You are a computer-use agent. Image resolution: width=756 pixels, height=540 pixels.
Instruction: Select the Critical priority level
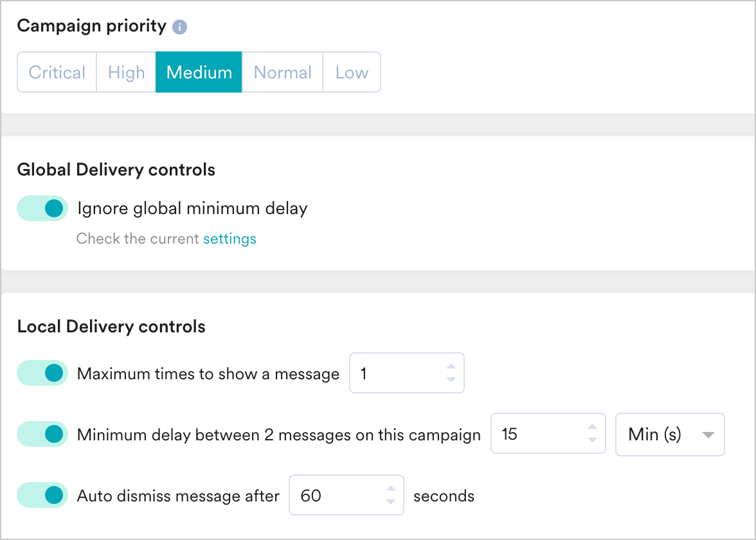pos(57,72)
